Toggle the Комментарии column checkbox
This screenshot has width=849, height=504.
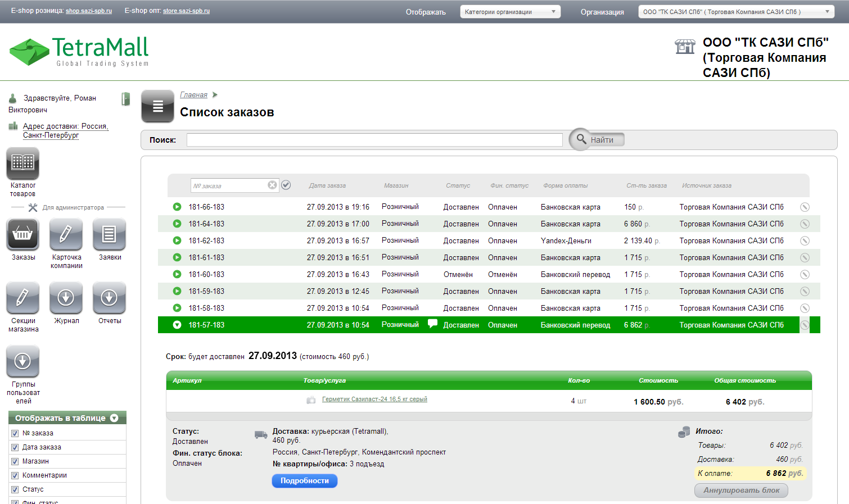coord(15,475)
